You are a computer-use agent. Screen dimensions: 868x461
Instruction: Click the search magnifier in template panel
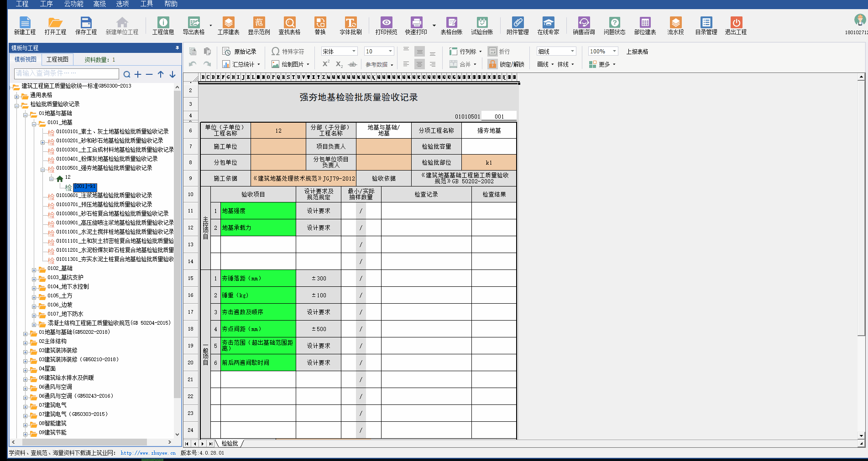click(127, 74)
